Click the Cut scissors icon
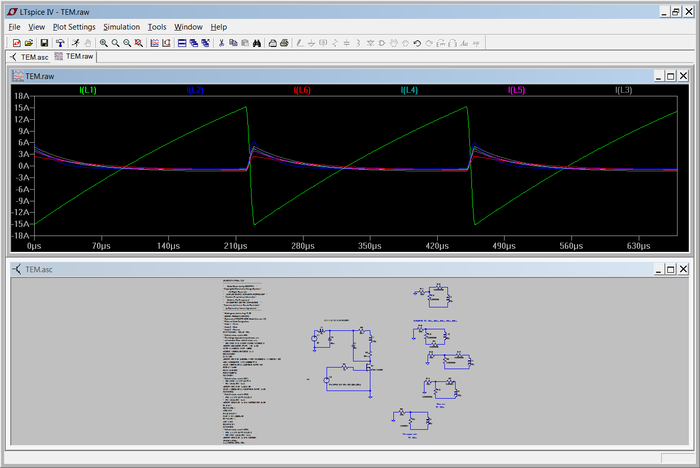 pos(221,43)
